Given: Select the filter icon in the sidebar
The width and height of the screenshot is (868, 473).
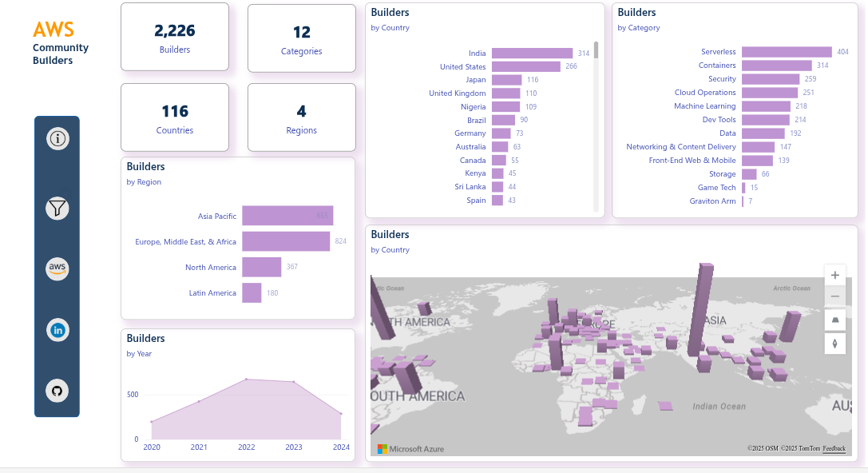Looking at the screenshot, I should [x=57, y=208].
